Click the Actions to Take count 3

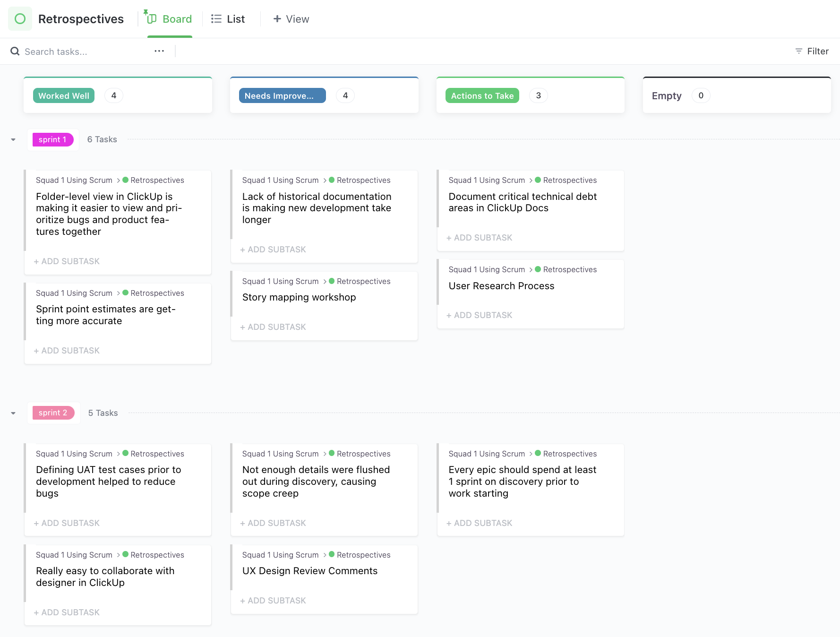(539, 95)
